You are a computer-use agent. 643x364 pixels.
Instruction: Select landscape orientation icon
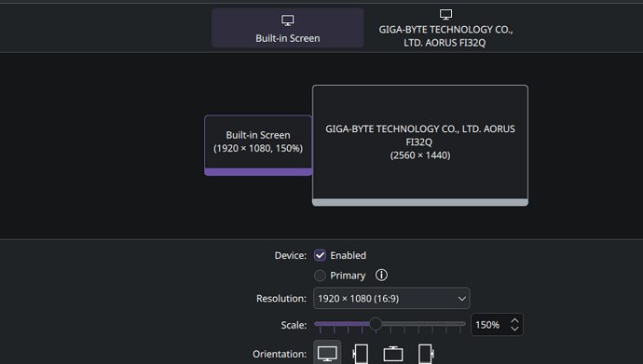point(327,353)
